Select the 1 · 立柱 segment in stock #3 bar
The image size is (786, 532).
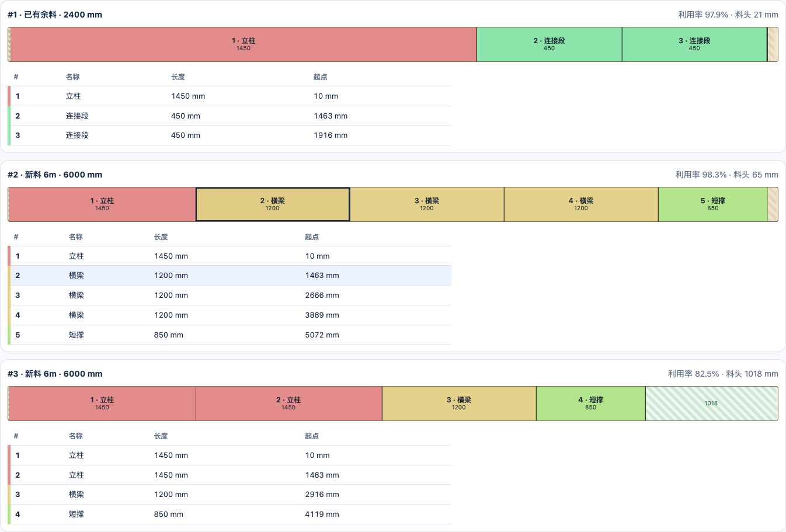(x=102, y=404)
